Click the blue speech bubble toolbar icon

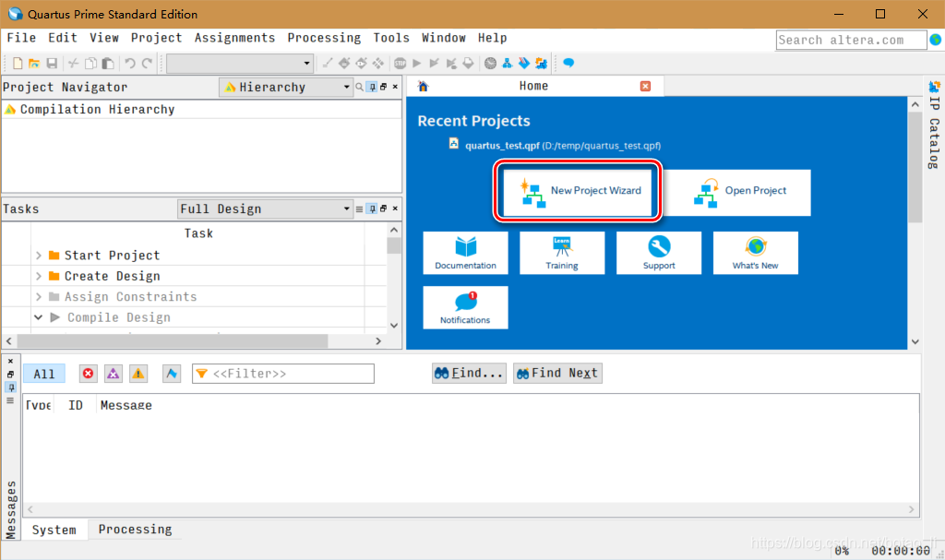pos(568,63)
